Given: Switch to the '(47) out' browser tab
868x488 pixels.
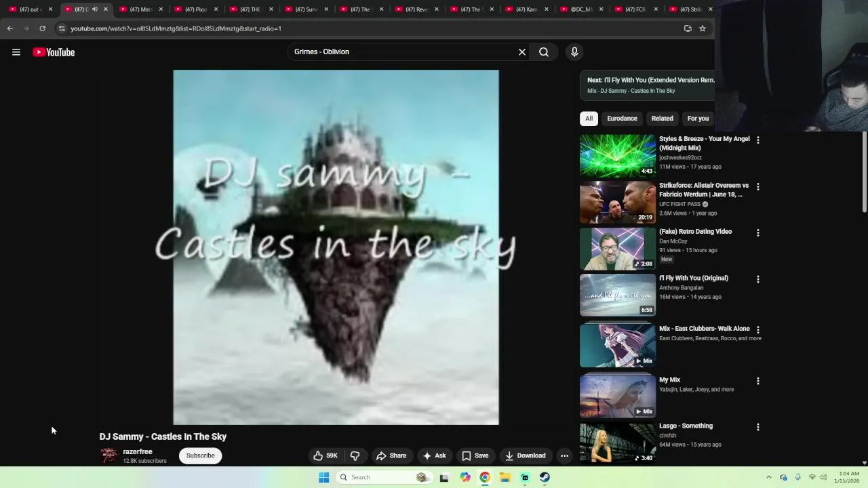Looking at the screenshot, I should 31,9.
